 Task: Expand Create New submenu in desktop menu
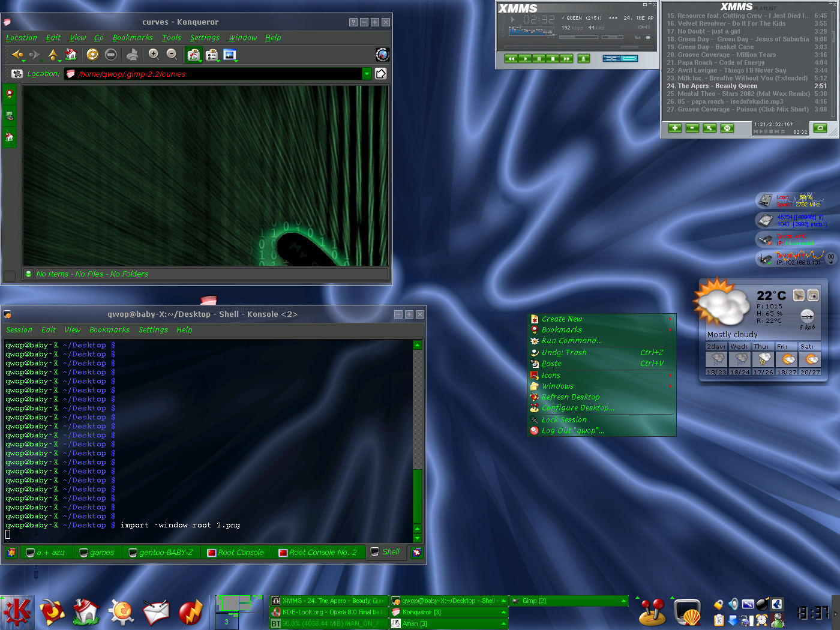(x=602, y=319)
